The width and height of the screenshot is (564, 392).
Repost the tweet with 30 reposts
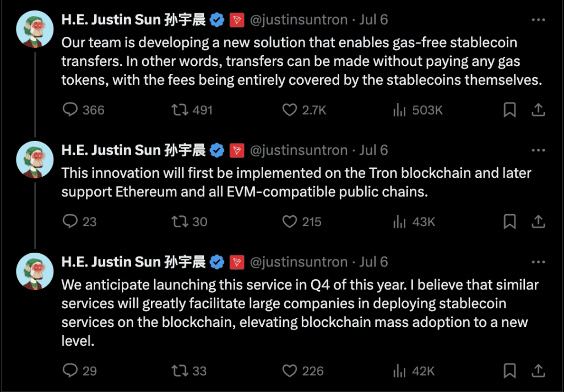[180, 221]
